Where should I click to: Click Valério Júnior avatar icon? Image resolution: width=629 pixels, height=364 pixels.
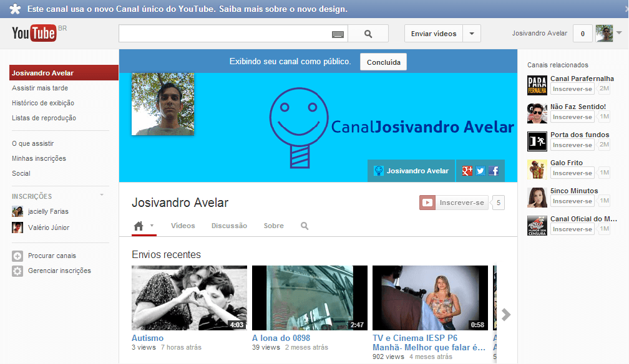17,228
